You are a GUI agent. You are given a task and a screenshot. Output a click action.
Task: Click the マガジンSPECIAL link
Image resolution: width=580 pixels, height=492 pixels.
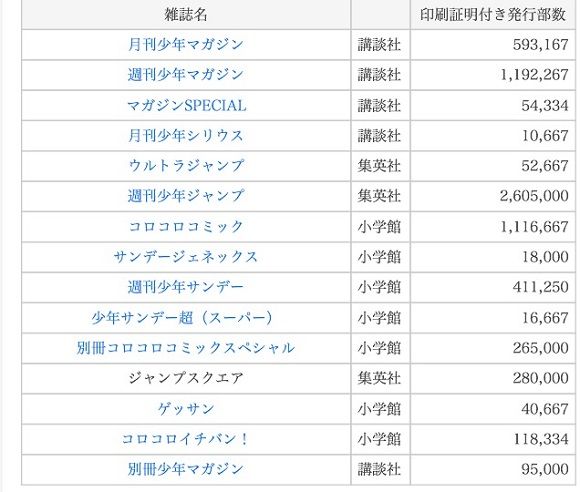[x=186, y=105]
